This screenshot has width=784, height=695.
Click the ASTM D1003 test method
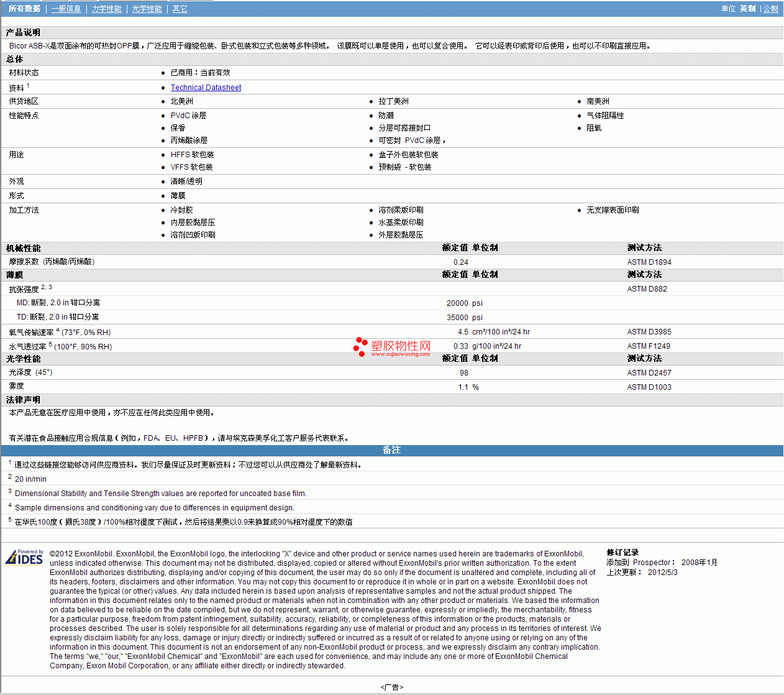click(649, 387)
